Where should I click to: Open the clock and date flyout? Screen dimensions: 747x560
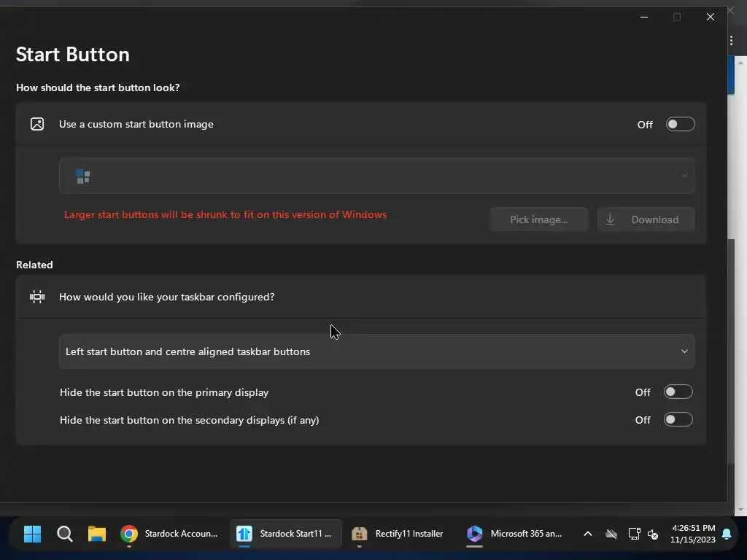(692, 534)
